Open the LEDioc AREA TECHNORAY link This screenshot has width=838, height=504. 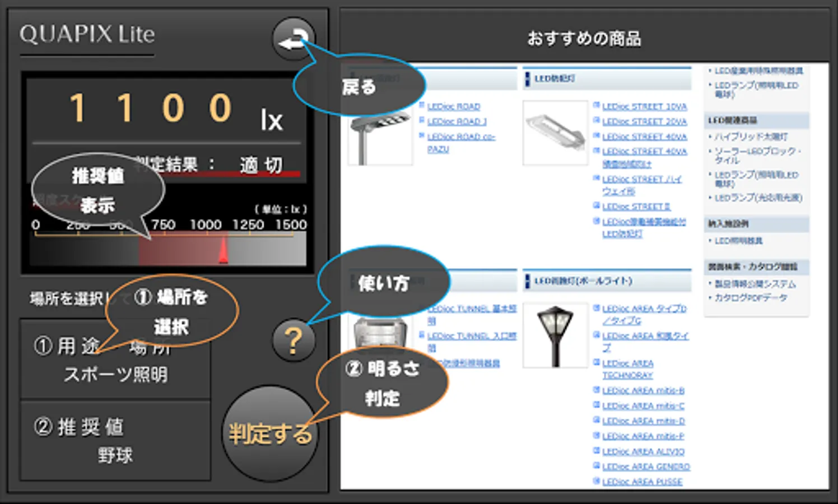(628, 369)
